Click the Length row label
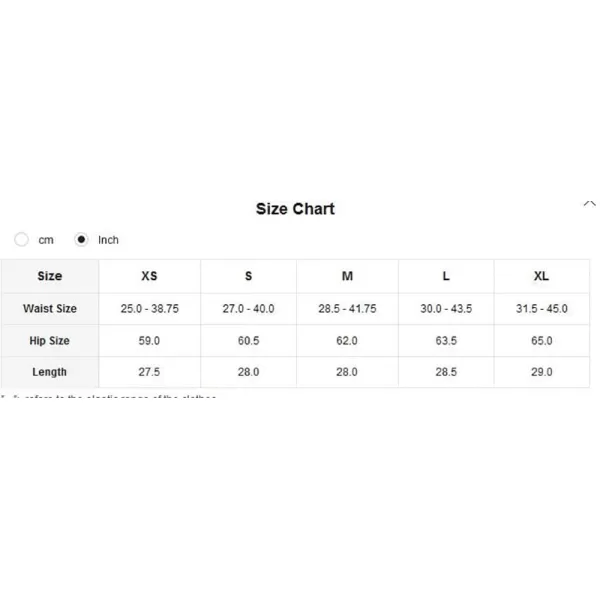Screen dimensions: 600x600 coord(49,372)
